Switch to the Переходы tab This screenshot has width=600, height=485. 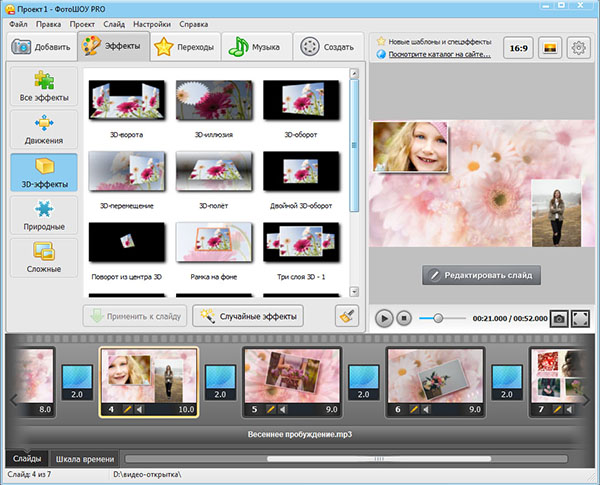pyautogui.click(x=185, y=46)
